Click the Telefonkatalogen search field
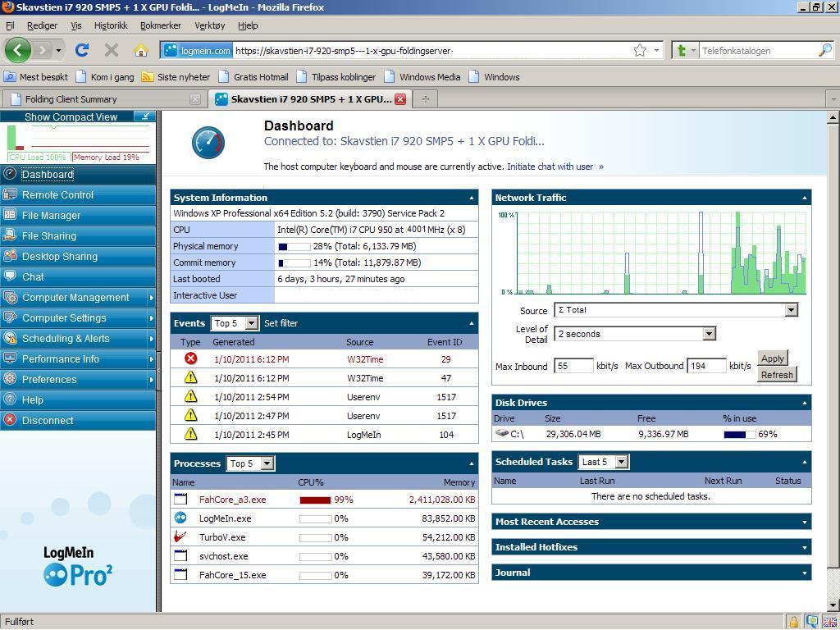This screenshot has height=630, width=840. 758,51
